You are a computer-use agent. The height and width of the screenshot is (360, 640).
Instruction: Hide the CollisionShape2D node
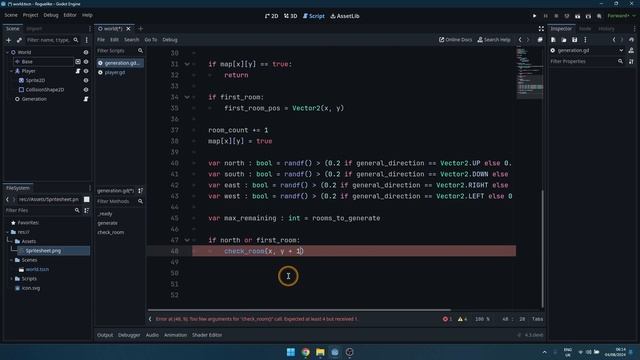point(86,90)
